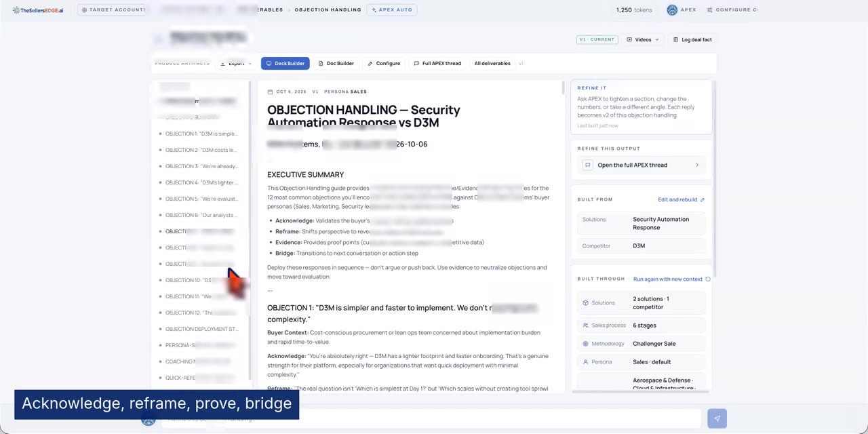The width and height of the screenshot is (868, 434).
Task: Click the Competitor D3M row
Action: pyautogui.click(x=642, y=245)
